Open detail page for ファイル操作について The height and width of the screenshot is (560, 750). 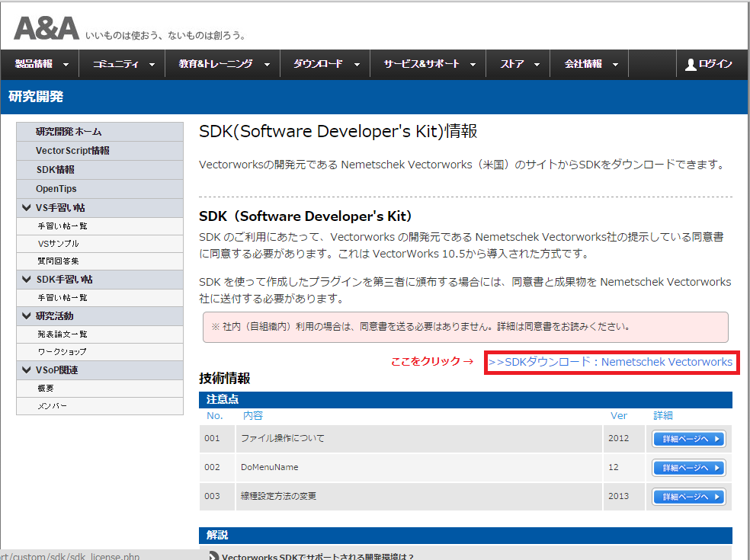[x=689, y=439]
